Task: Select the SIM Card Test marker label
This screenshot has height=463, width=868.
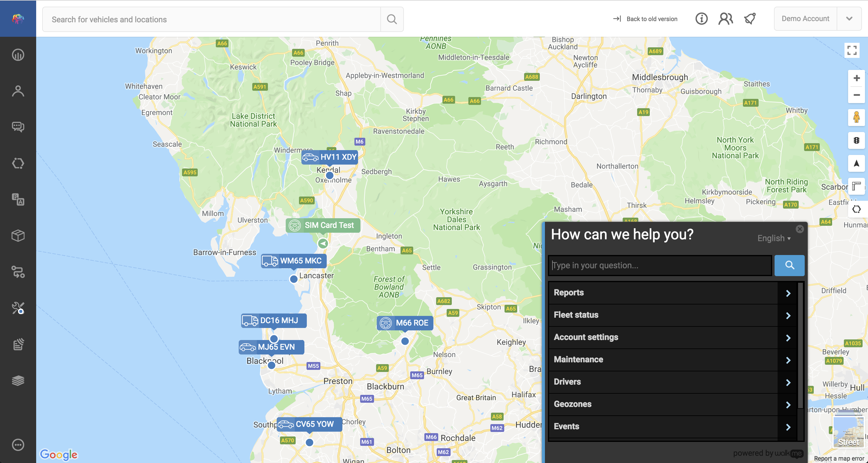Action: click(323, 225)
